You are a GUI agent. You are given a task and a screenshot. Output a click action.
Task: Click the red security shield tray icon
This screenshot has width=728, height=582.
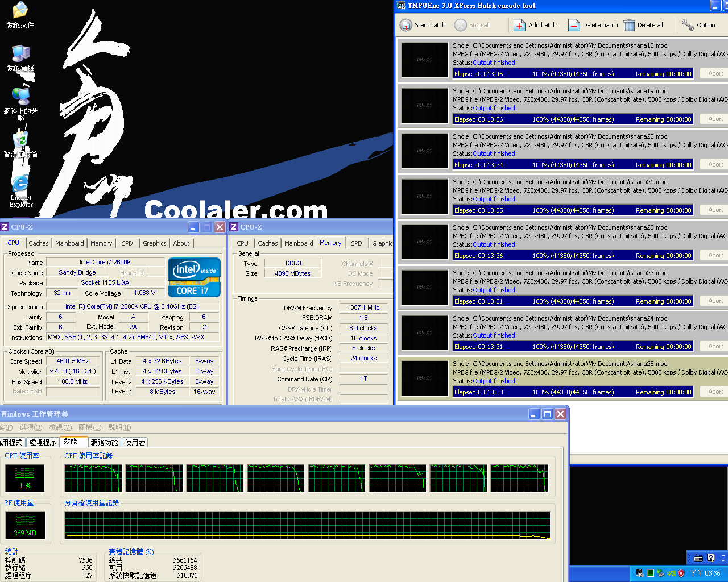click(x=681, y=573)
